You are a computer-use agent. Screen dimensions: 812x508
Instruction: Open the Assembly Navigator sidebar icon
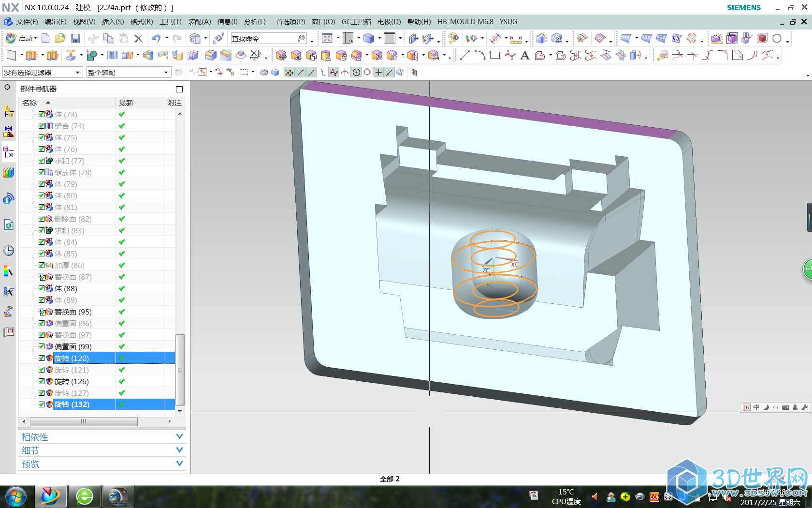[9, 111]
